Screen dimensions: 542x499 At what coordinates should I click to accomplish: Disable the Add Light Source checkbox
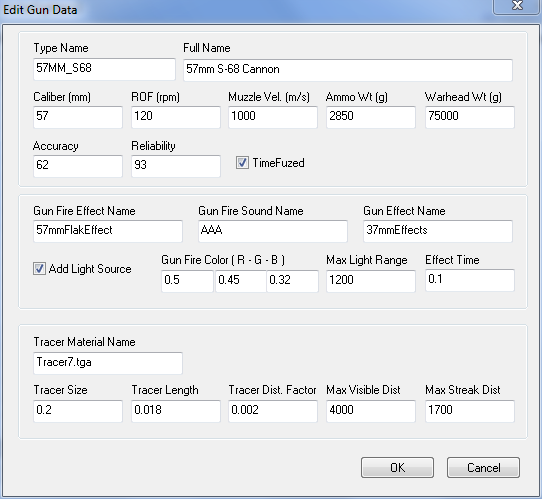pos(39,269)
